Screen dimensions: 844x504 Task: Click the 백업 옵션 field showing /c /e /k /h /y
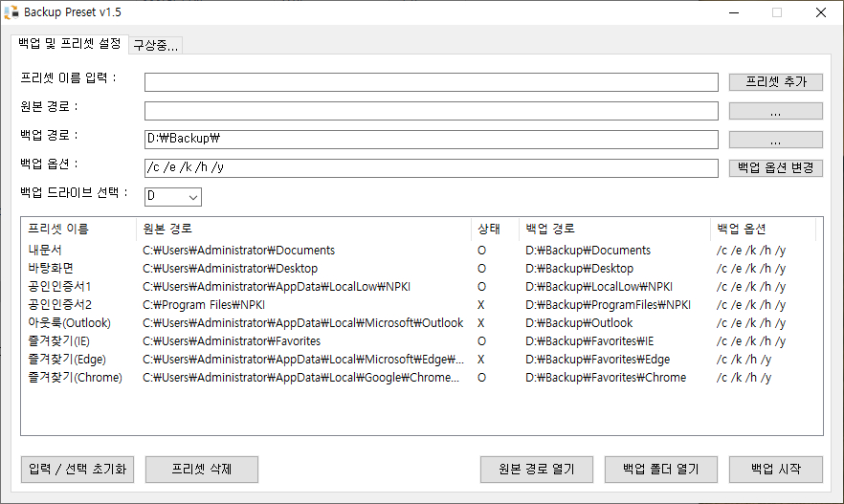[432, 167]
